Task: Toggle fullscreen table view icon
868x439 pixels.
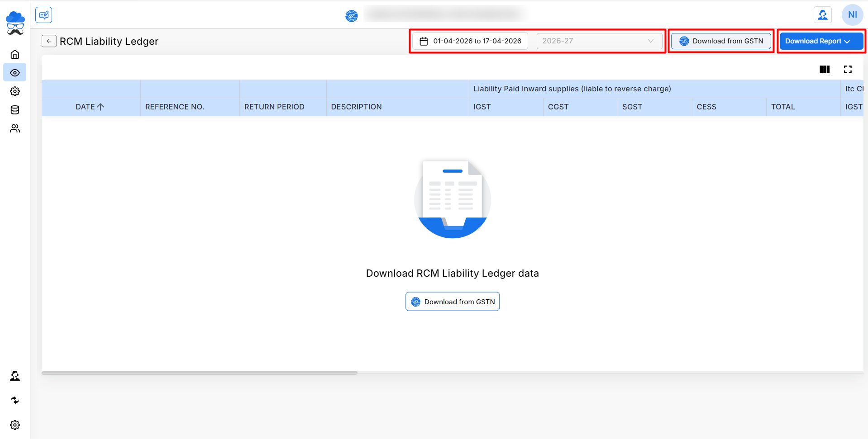Action: click(x=848, y=69)
